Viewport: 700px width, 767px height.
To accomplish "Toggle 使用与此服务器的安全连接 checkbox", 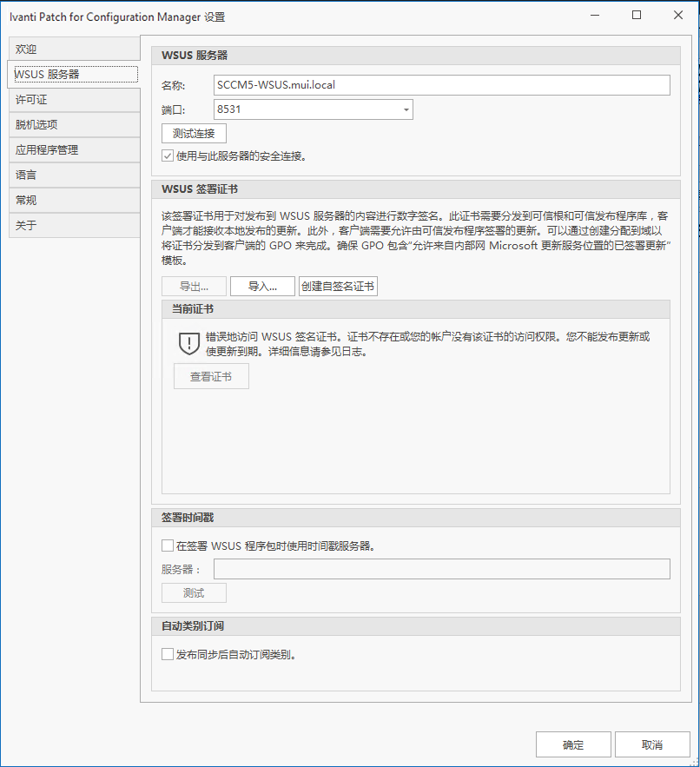I will click(x=168, y=156).
